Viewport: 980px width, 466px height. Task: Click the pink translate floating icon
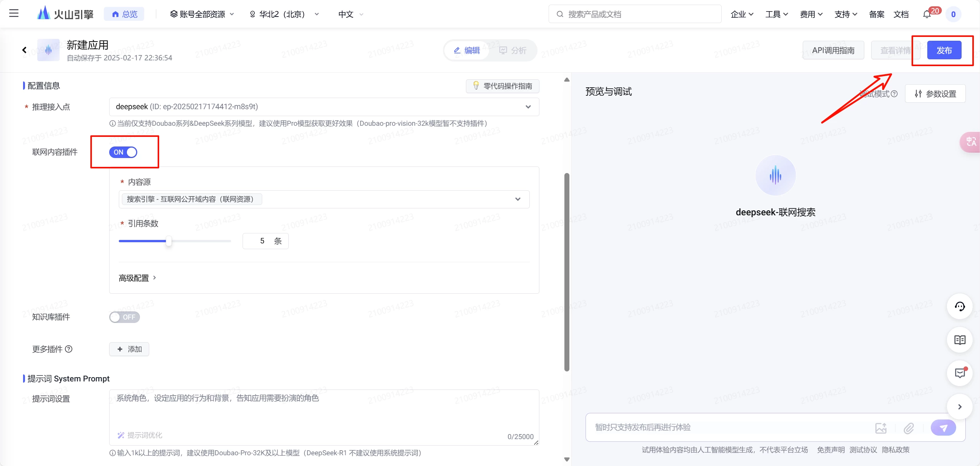pos(971,142)
